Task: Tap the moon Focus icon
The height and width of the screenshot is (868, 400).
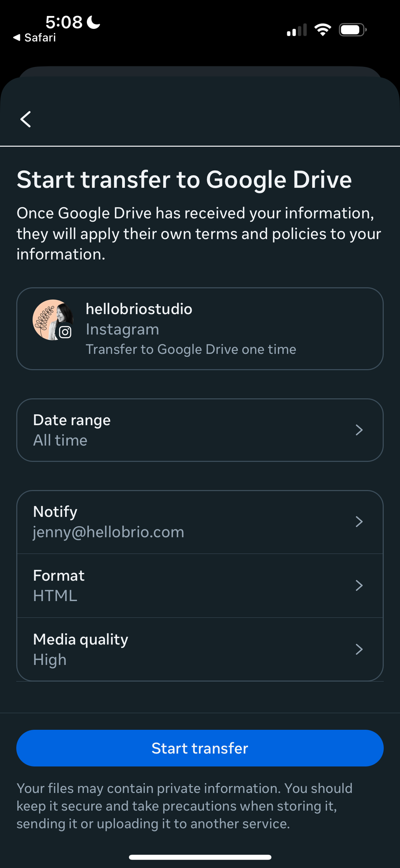Action: coord(93,22)
